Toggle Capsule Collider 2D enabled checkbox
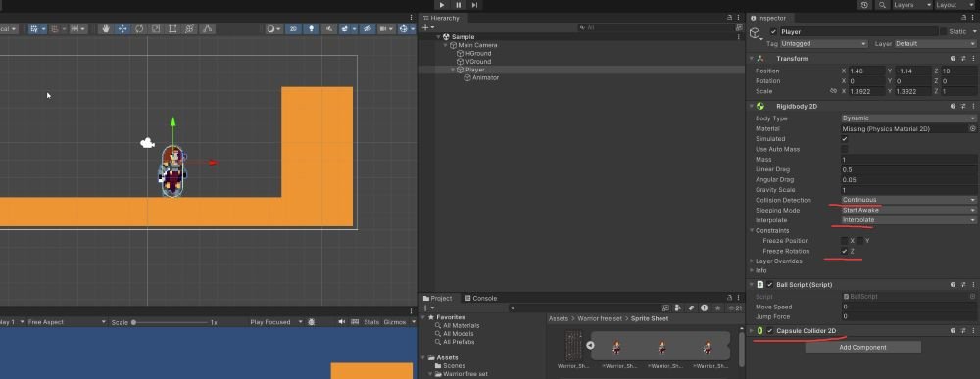980x379 pixels. point(770,331)
